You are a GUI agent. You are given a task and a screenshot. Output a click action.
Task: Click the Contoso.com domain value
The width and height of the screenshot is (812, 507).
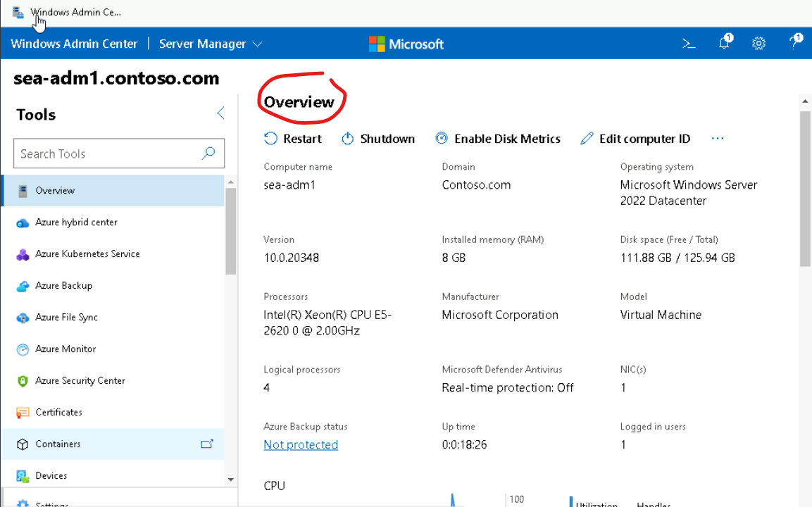[476, 185]
